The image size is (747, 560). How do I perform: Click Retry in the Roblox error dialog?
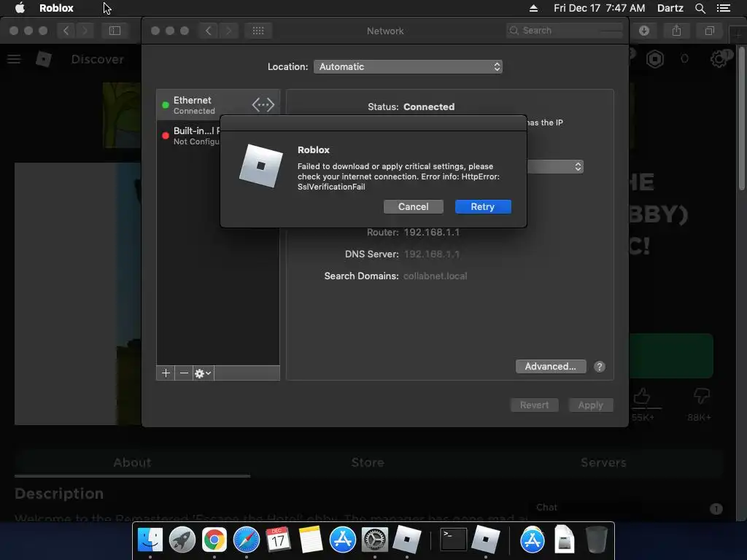483,206
